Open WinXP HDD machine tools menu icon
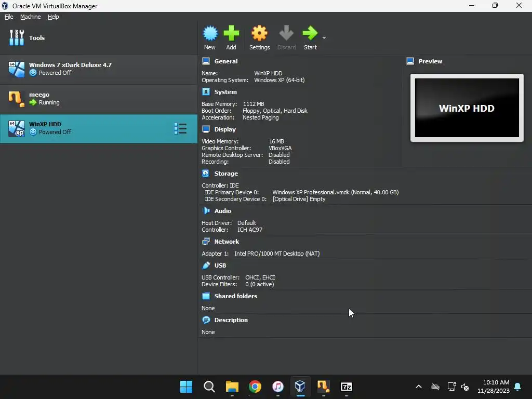 [x=180, y=129]
